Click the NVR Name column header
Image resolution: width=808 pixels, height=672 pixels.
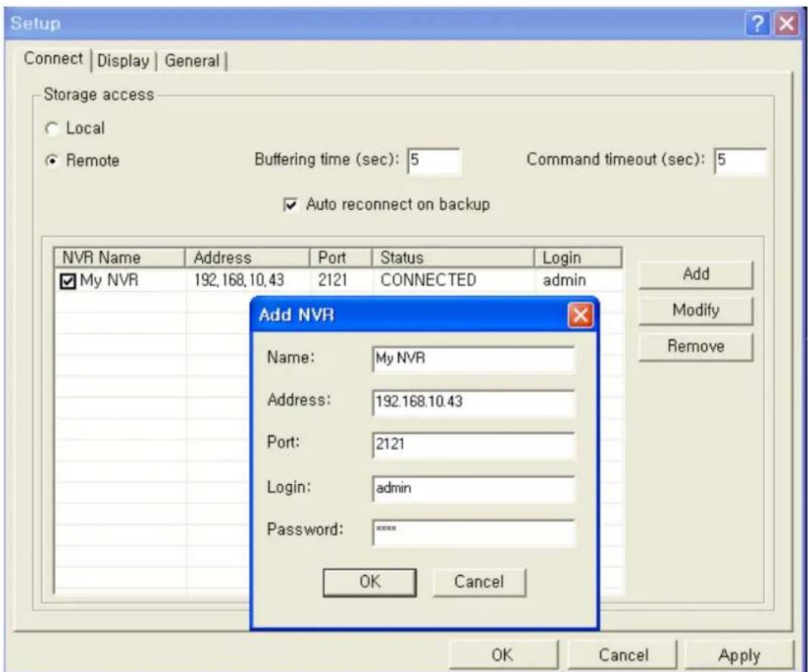pyautogui.click(x=120, y=258)
